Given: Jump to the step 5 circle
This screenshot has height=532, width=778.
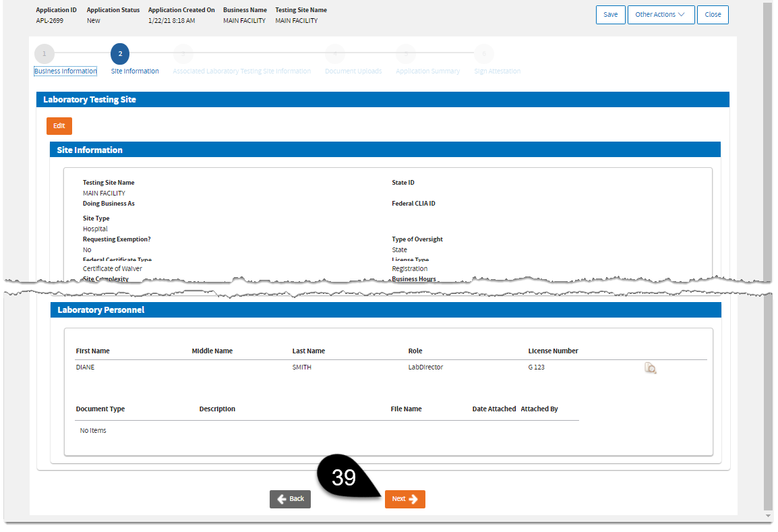Looking at the screenshot, I should [406, 54].
